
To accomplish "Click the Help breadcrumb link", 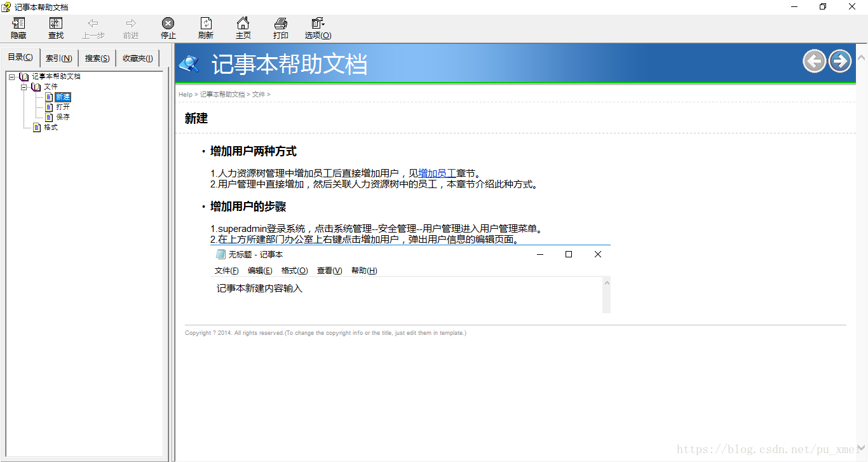I will (186, 94).
